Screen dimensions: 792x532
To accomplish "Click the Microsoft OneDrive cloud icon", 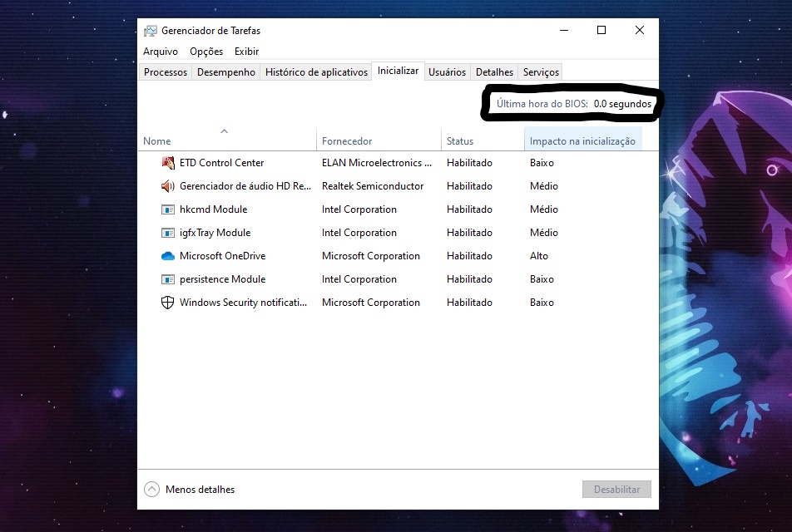I will coord(168,256).
